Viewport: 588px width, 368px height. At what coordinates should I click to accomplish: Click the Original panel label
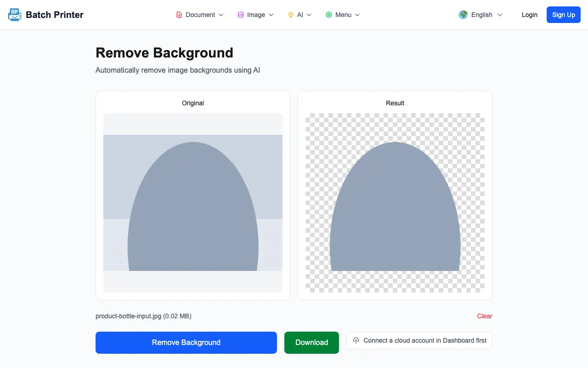click(193, 103)
